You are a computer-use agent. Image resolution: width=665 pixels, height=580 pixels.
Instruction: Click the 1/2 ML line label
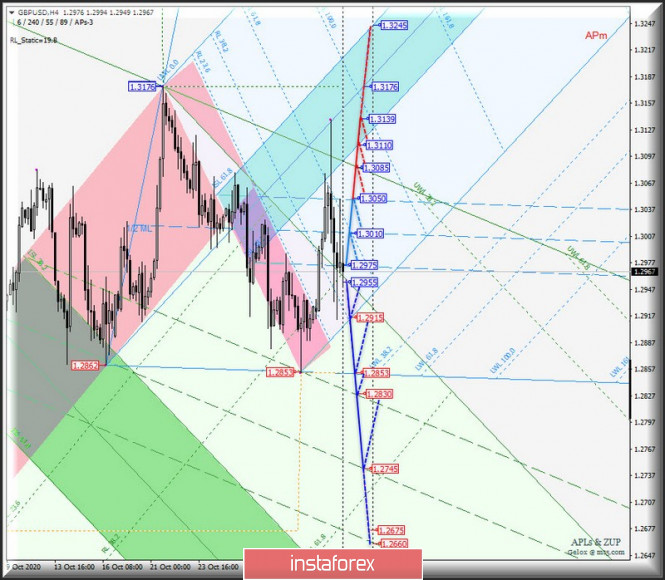point(140,229)
